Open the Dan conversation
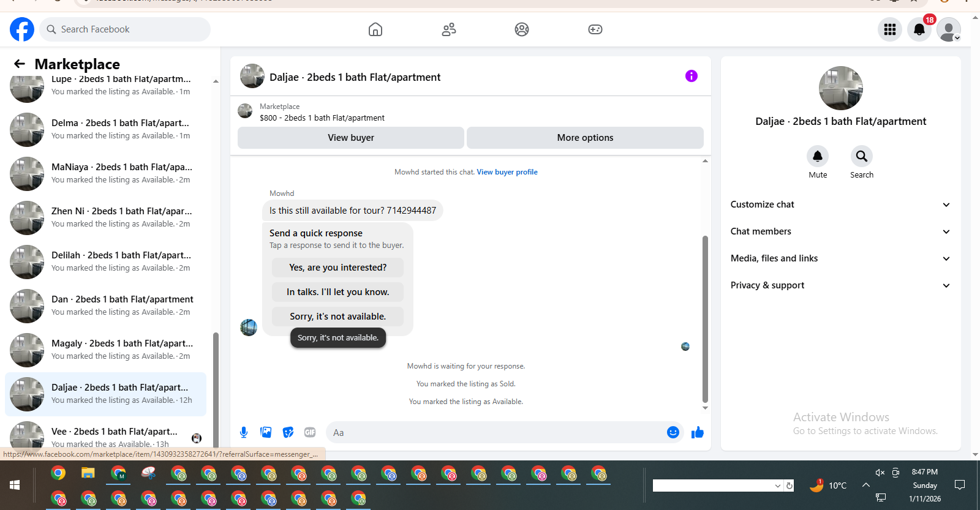Image resolution: width=980 pixels, height=510 pixels. pyautogui.click(x=105, y=306)
